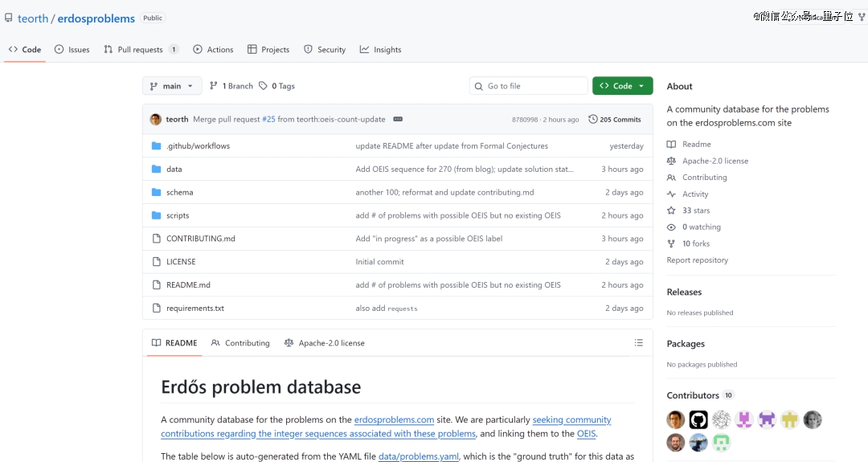868x462 pixels.
Task: Click the stars icon in About
Action: 671,211
